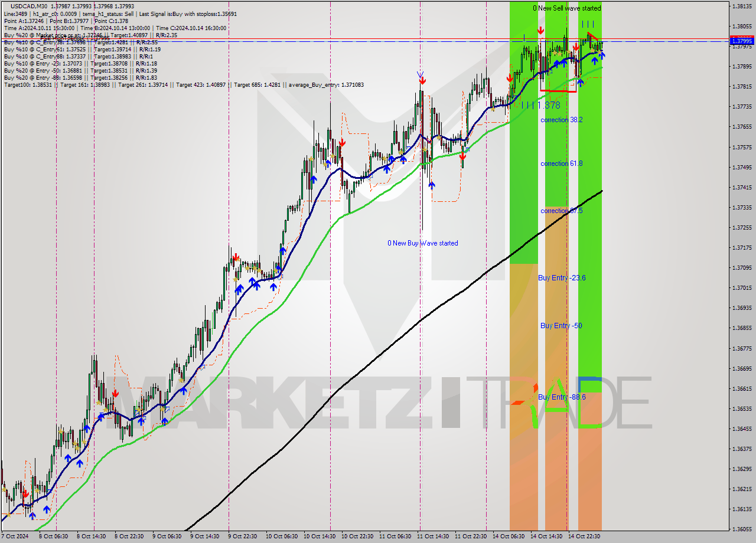
Task: Click the '0 New Sell wave started' label
Action: [x=566, y=8]
